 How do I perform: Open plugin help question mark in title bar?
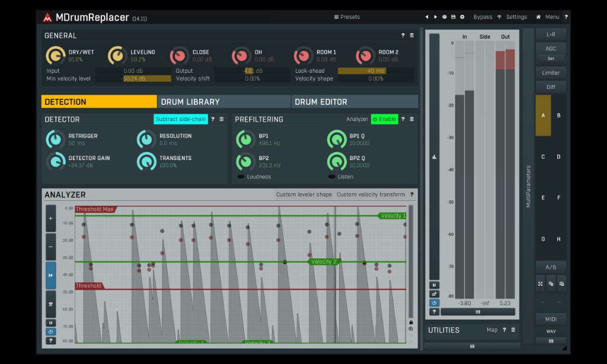[x=566, y=17]
